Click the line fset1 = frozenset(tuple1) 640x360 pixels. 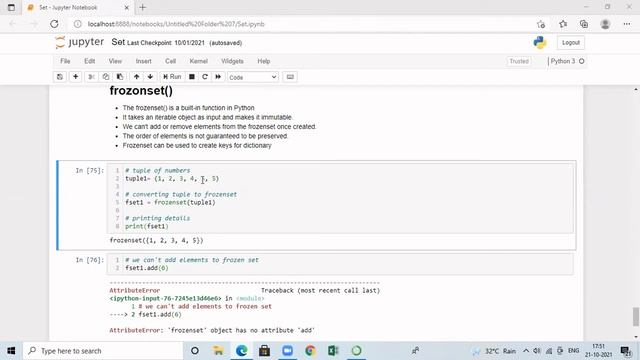170,202
